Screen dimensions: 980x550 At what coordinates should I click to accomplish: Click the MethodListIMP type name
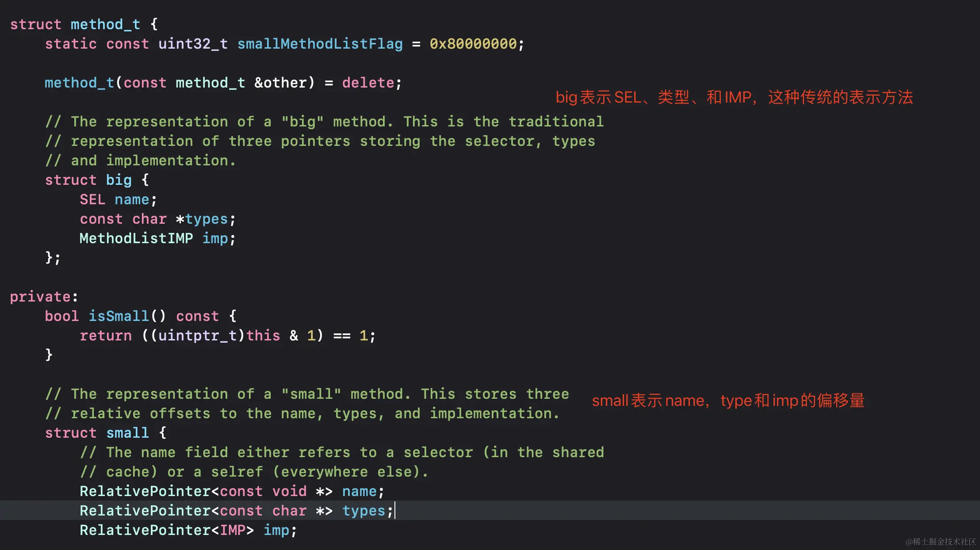point(136,238)
